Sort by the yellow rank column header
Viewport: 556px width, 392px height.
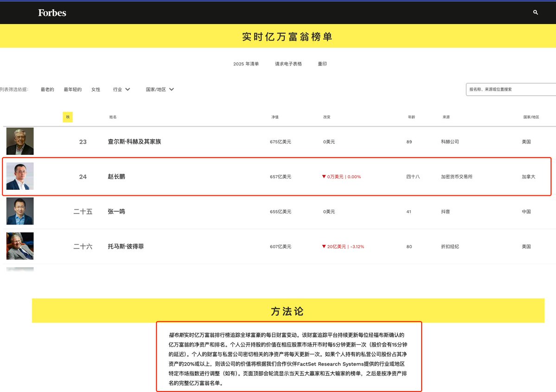68,117
